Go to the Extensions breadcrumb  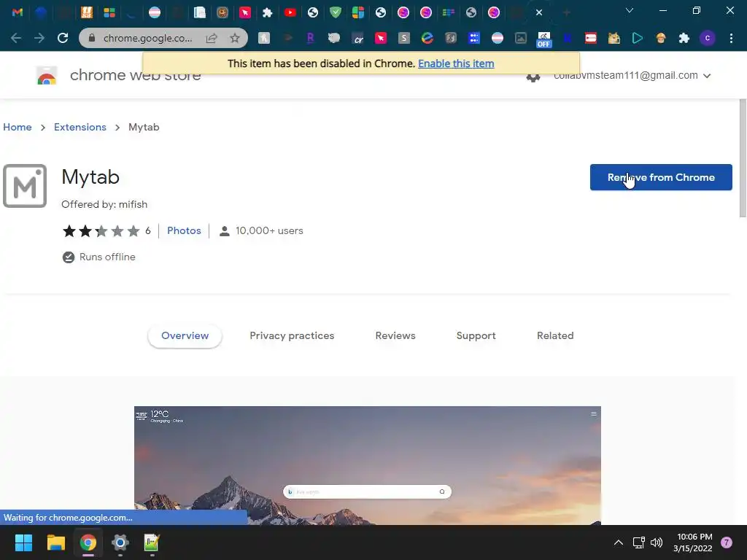pyautogui.click(x=80, y=127)
